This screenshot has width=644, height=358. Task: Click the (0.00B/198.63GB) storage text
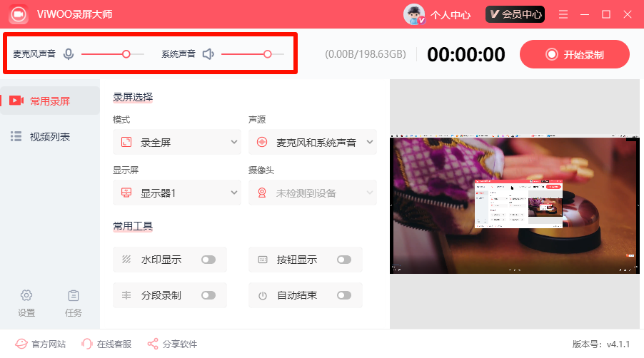coord(366,54)
